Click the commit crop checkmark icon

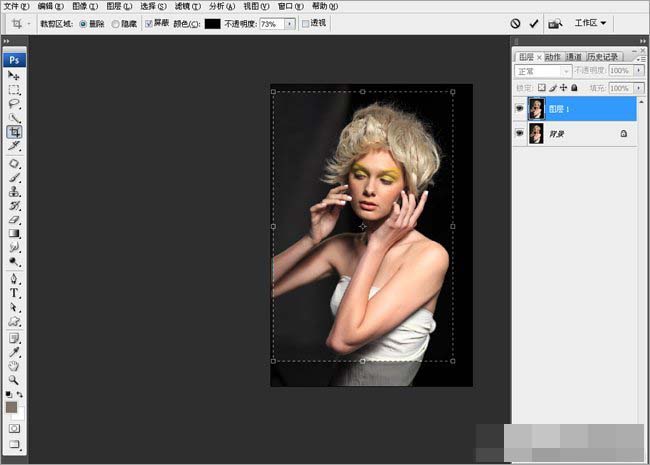[x=534, y=23]
